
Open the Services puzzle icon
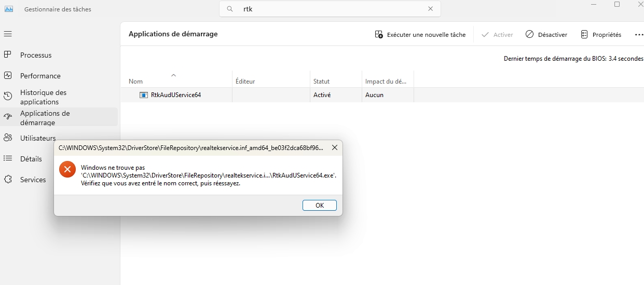[x=8, y=179]
